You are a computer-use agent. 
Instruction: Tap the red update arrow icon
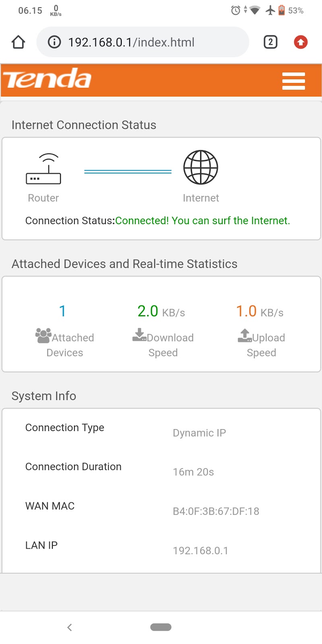tap(301, 42)
